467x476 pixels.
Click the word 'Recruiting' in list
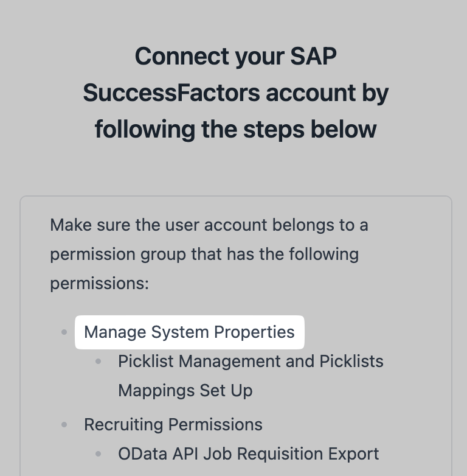[x=123, y=424]
